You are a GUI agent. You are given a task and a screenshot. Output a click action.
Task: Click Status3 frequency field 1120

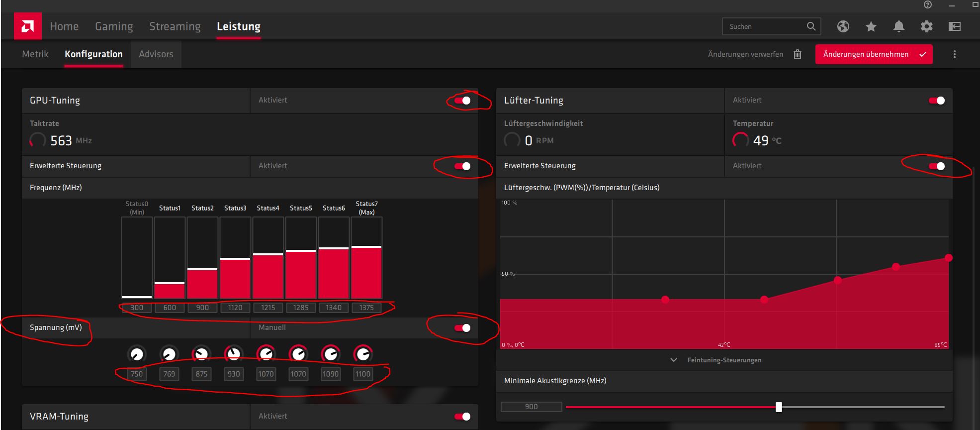235,308
